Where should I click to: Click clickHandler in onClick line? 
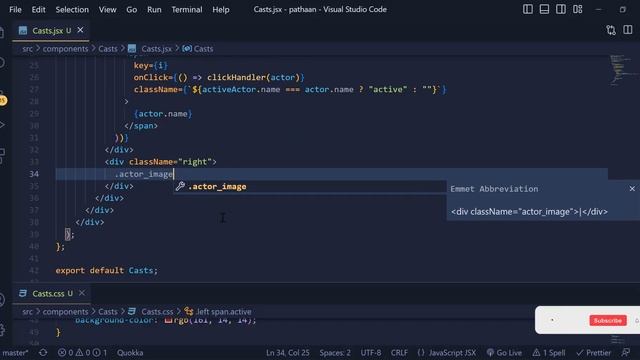[x=236, y=77]
